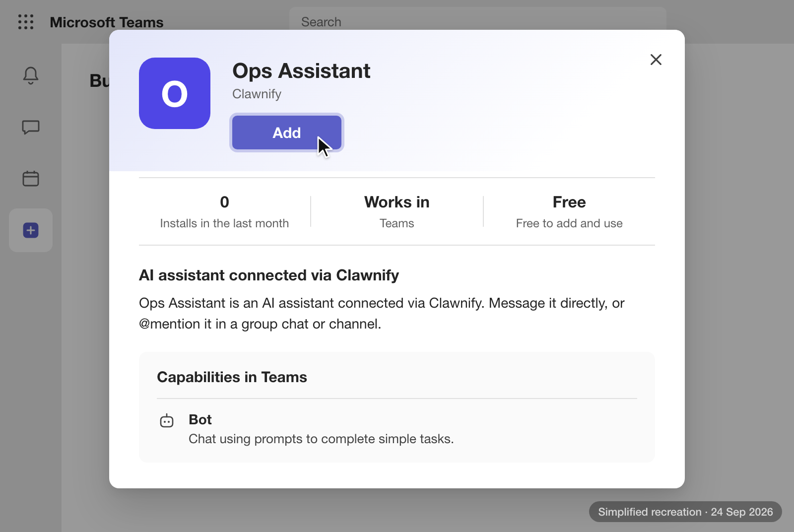Click 'Chat using prompts' description text
Screen dimensions: 794x532
[321, 439]
